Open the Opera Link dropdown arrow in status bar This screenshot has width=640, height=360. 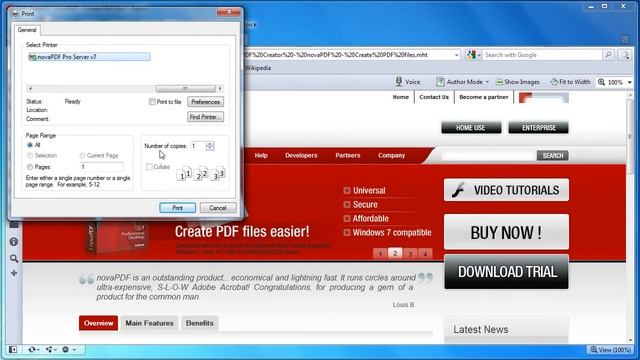[x=38, y=350]
